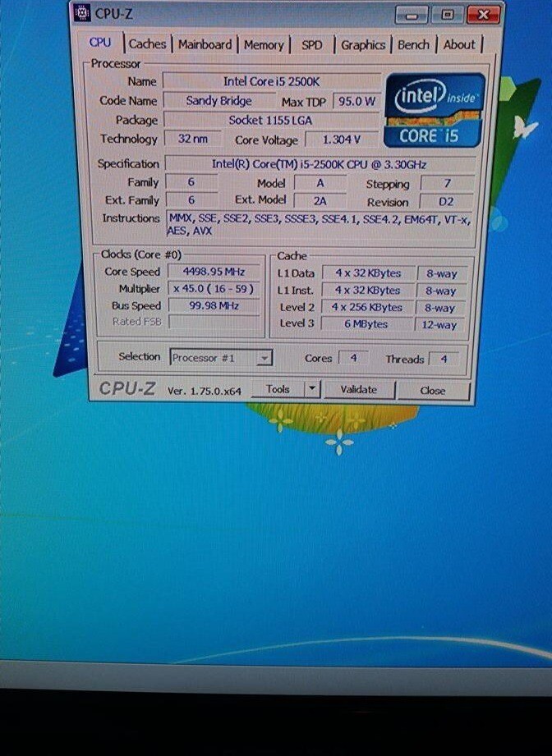Expand the Processor #1 selection dropdown
The width and height of the screenshot is (552, 756).
click(x=264, y=358)
